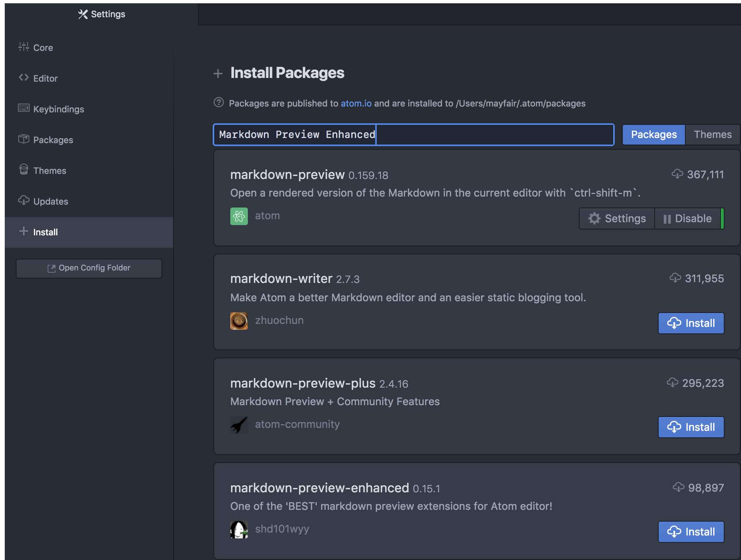The image size is (741, 560).
Task: Click the atom-community rocket avatar
Action: [x=239, y=425]
